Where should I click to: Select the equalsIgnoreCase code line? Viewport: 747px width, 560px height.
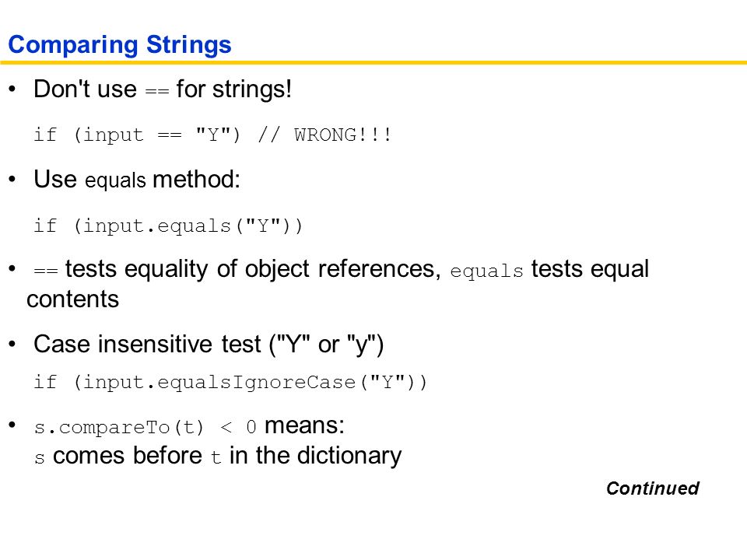tap(230, 383)
